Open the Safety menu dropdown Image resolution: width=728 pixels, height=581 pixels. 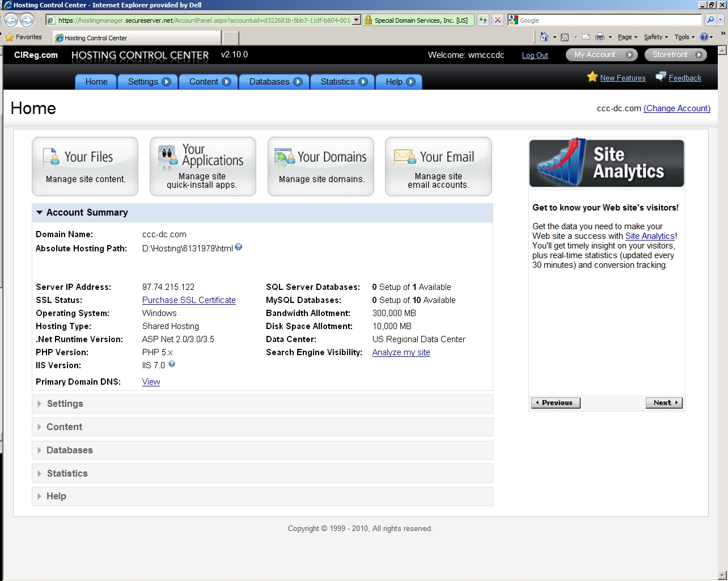coord(656,37)
